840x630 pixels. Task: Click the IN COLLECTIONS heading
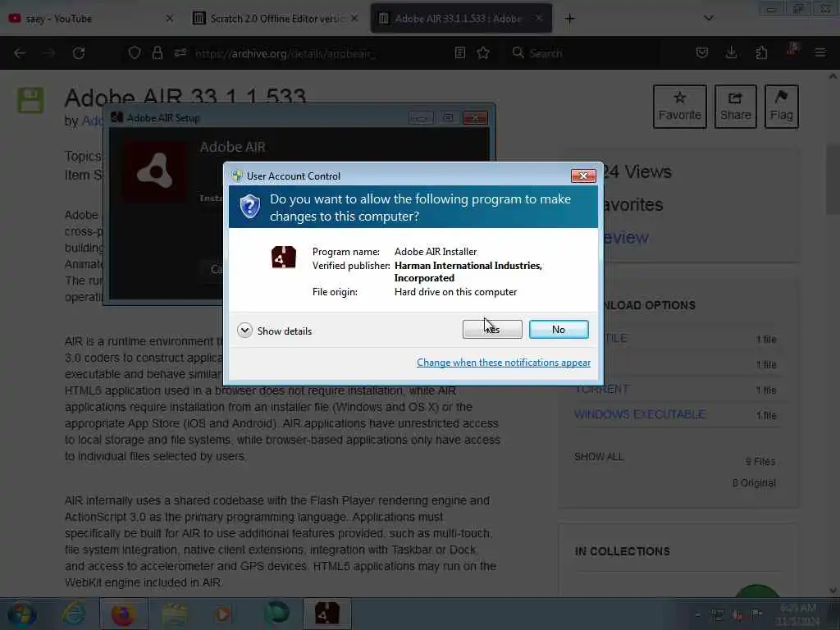tap(623, 551)
